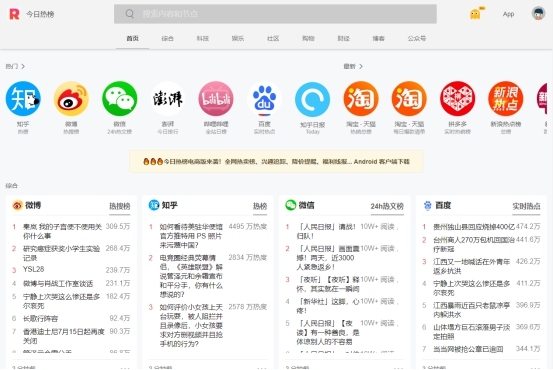The height and width of the screenshot is (370, 553).
Task: Open the user avatar in the header
Action: 538,13
